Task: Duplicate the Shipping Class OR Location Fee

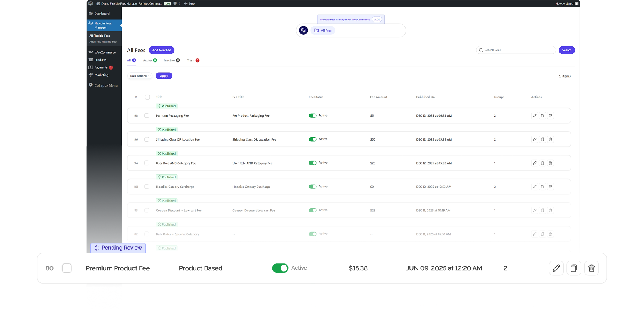Action: click(x=543, y=139)
